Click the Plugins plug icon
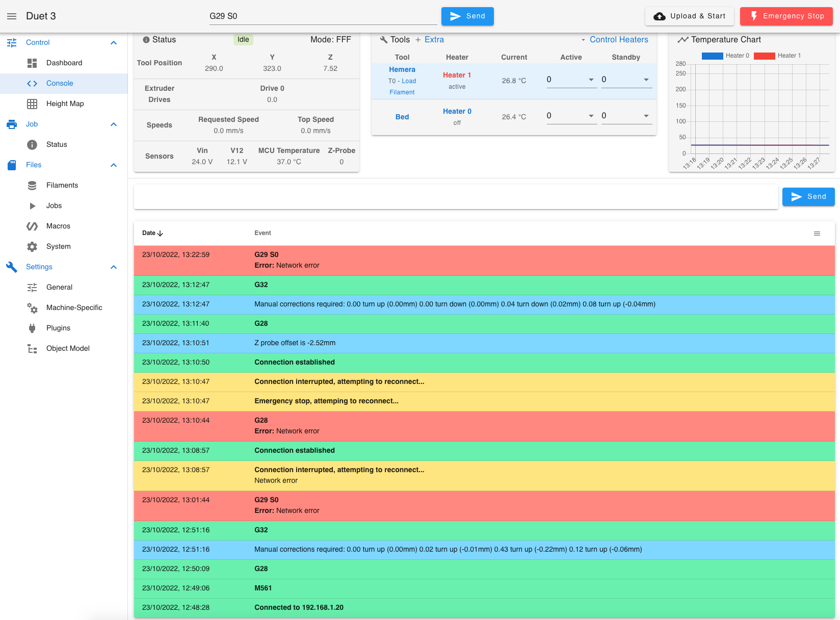 (x=32, y=328)
